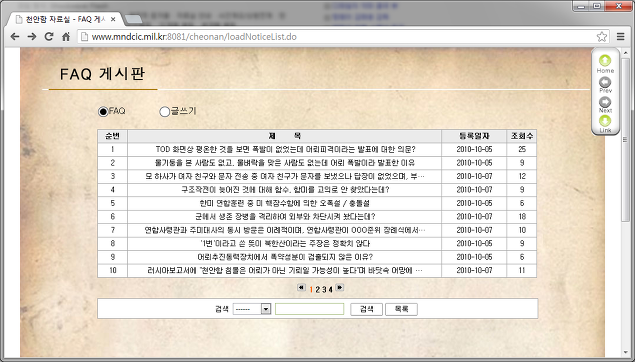Click the 검색 search button
Image resolution: width=635 pixels, height=362 pixels.
click(367, 309)
